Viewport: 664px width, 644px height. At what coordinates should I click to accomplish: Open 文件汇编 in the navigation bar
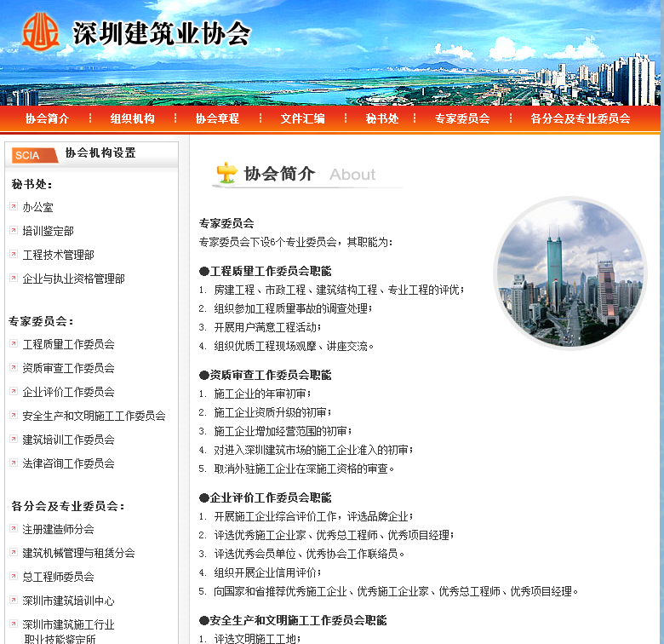pyautogui.click(x=303, y=118)
